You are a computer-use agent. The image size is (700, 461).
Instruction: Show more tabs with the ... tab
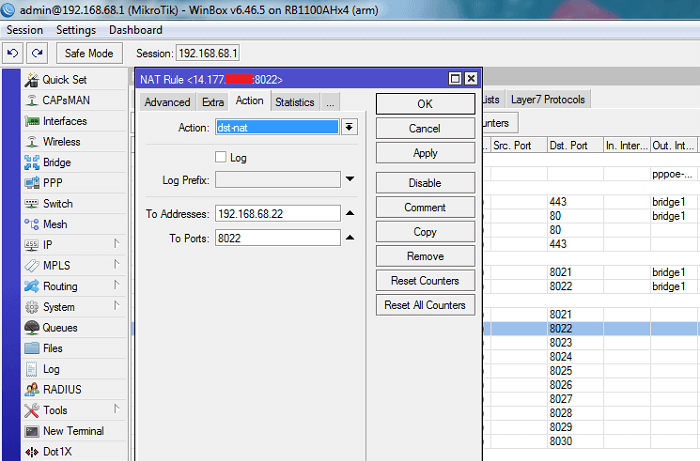[330, 102]
